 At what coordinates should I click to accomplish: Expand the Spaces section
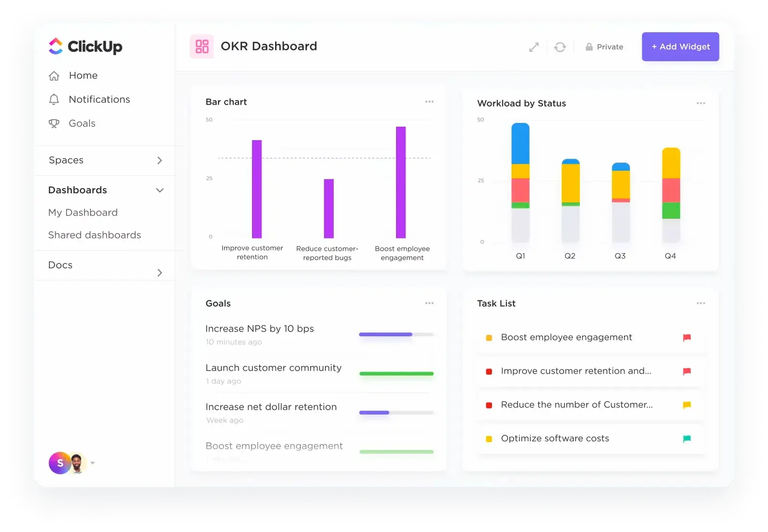point(160,160)
